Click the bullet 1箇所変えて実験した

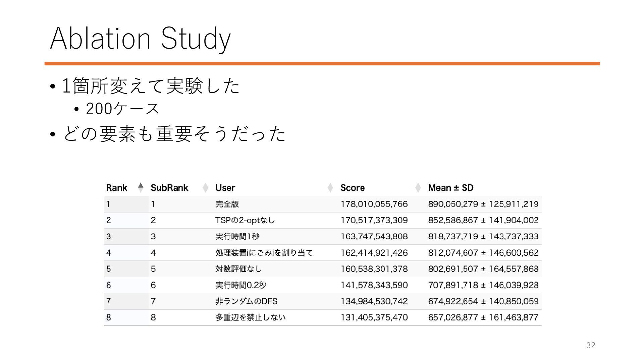[x=151, y=86]
